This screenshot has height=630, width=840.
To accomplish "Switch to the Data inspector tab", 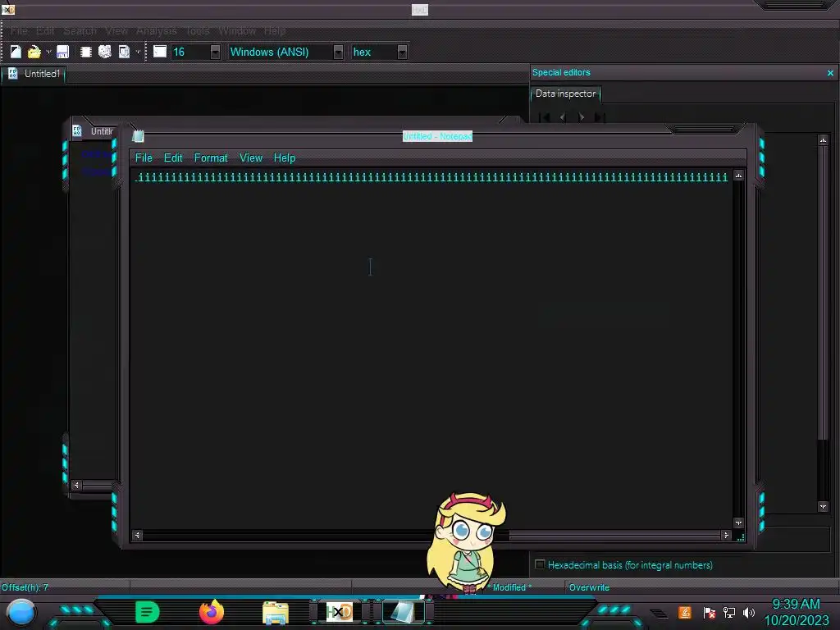I will coord(565,94).
